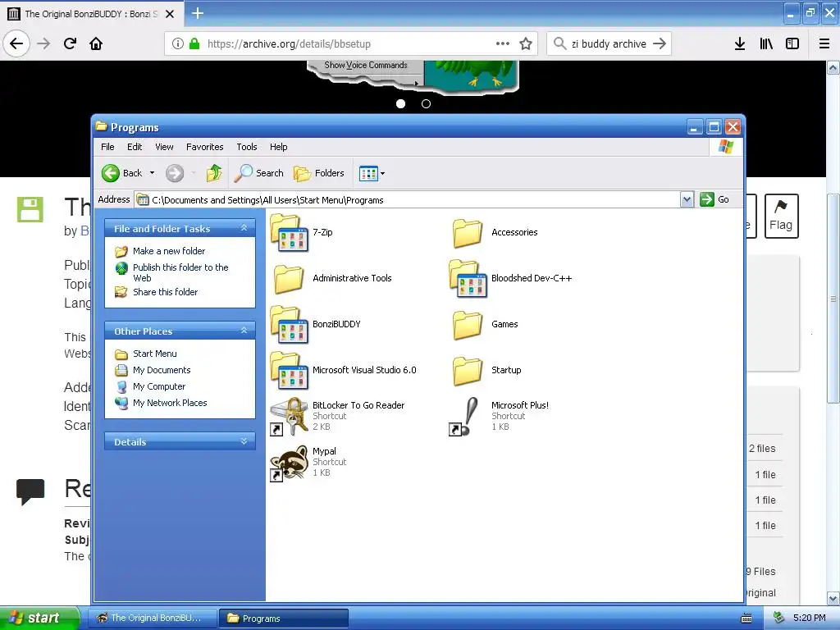
Task: Click the Windows Start button
Action: coord(39,618)
